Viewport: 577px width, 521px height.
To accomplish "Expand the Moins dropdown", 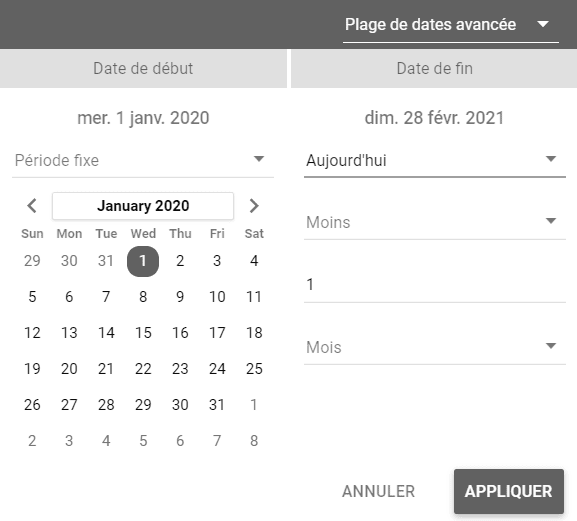I will pos(435,223).
